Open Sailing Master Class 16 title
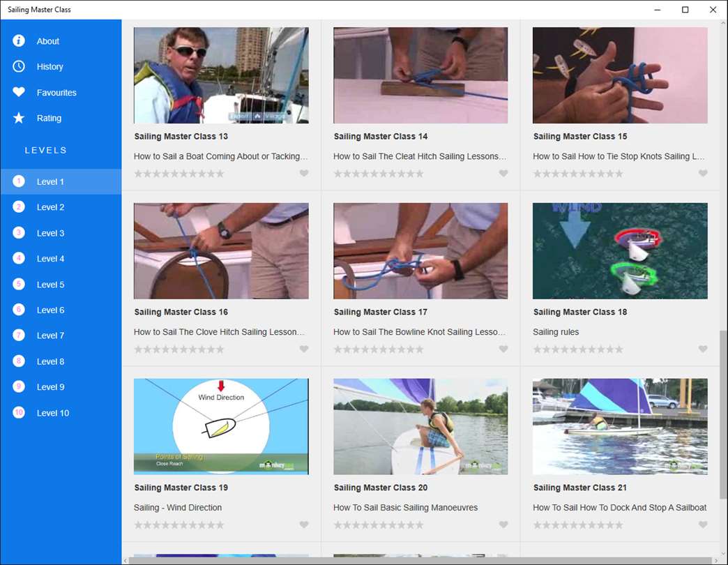 pos(181,312)
